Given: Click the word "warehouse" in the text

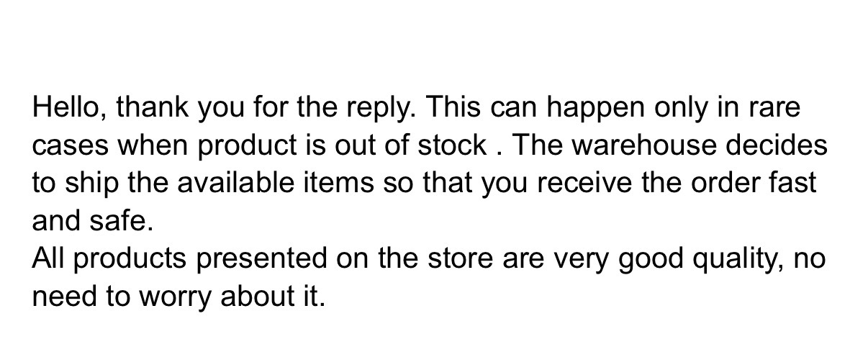Looking at the screenshot, I should (641, 146).
